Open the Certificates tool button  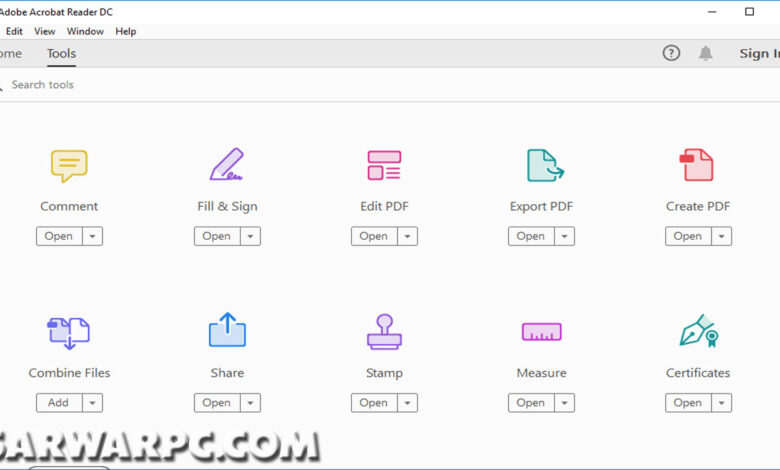[688, 403]
